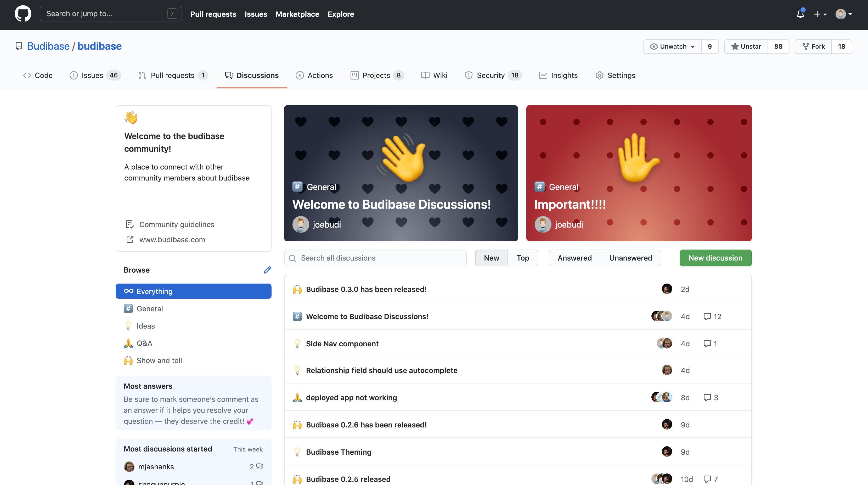Open comments on Welcome to Budibase Discussions
Viewport: 868px width, 485px height.
click(x=712, y=316)
